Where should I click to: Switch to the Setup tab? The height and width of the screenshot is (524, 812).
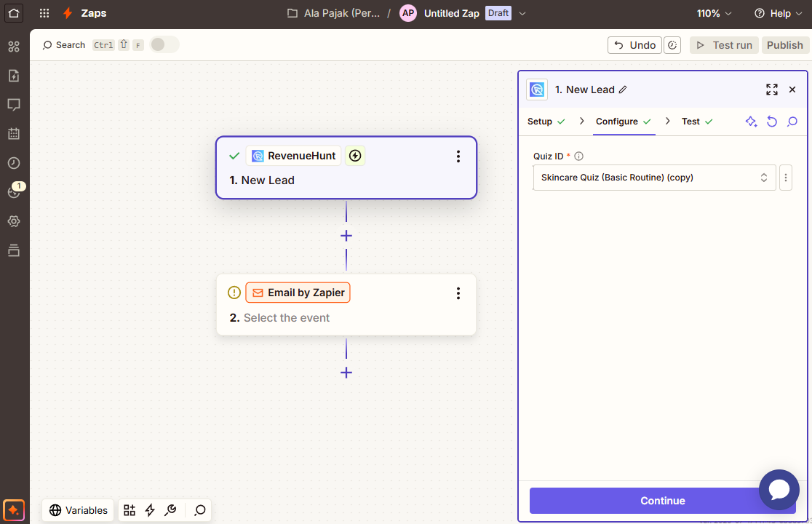(546, 121)
